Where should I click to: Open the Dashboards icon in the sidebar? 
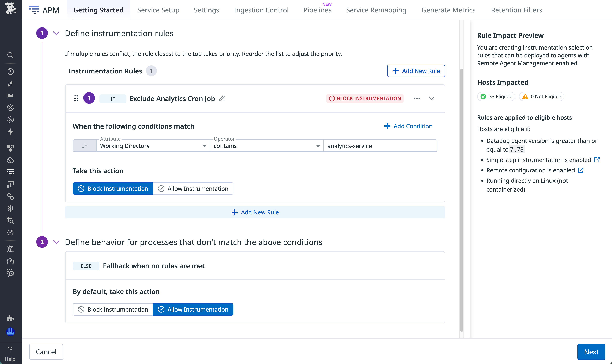10,96
